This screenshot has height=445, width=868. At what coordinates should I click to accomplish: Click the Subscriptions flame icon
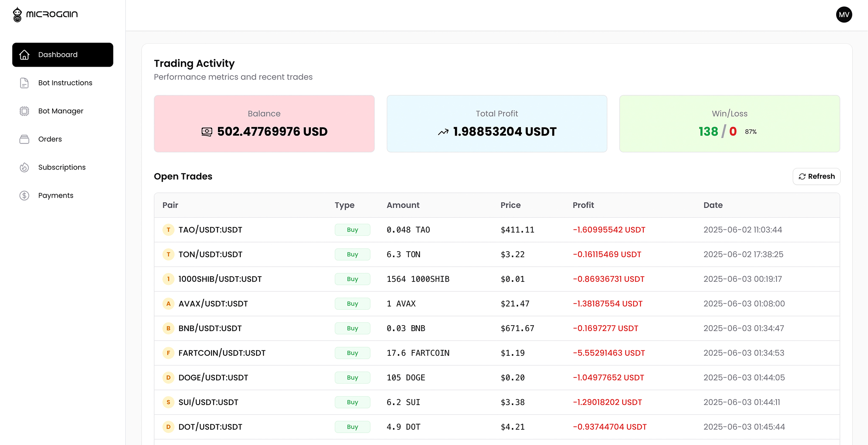point(24,167)
